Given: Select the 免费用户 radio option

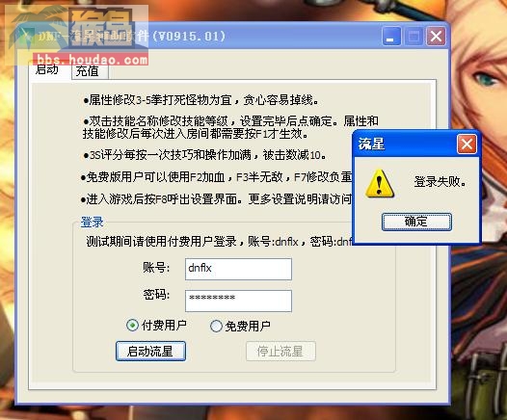Looking at the screenshot, I should 216,326.
